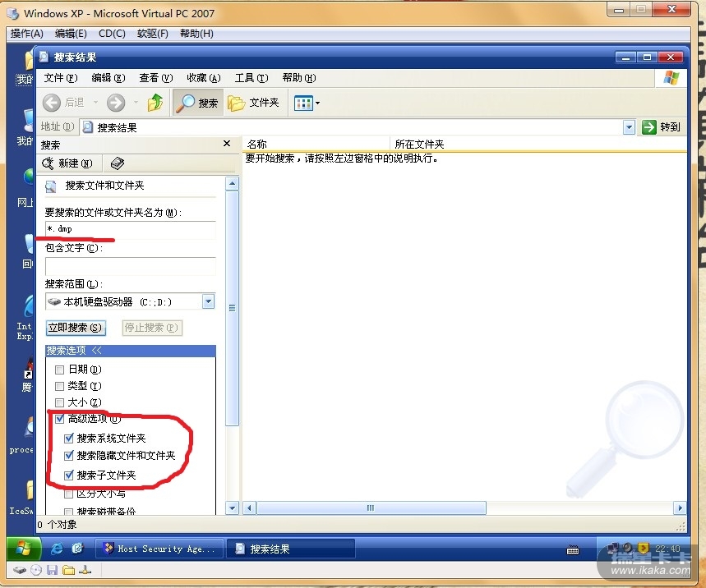Image resolution: width=706 pixels, height=588 pixels.
Task: Open the 帮助(H) menu in search window
Action: 299,78
